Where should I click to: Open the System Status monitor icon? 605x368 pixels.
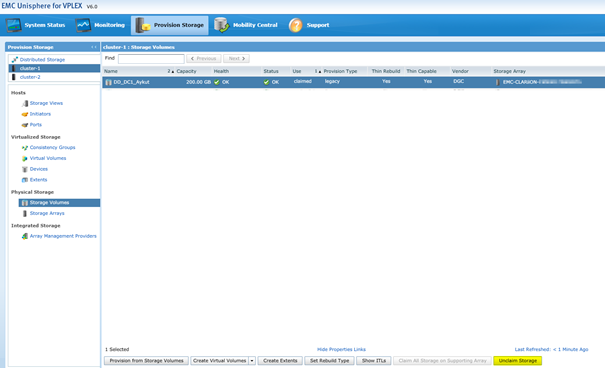[14, 25]
